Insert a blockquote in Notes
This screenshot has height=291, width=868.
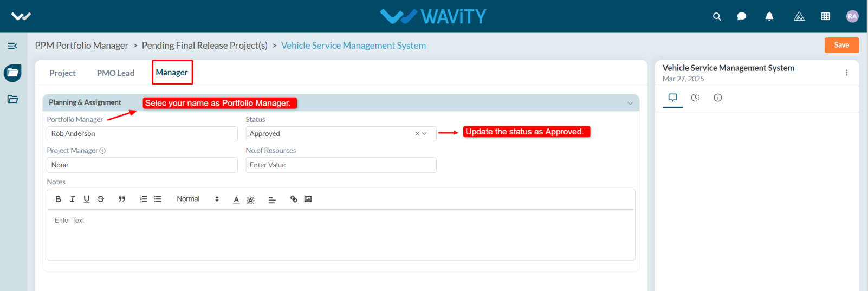[122, 199]
